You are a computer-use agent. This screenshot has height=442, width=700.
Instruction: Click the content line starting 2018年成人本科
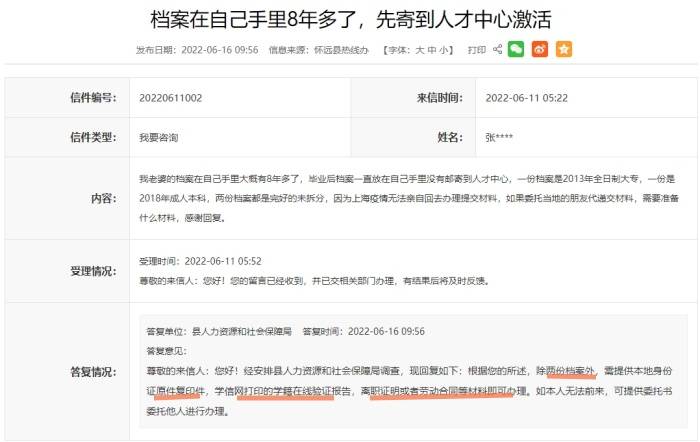[408, 198]
